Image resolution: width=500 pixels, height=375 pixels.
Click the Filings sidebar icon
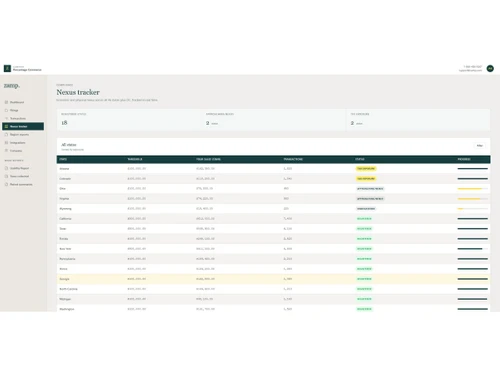[x=6, y=110]
